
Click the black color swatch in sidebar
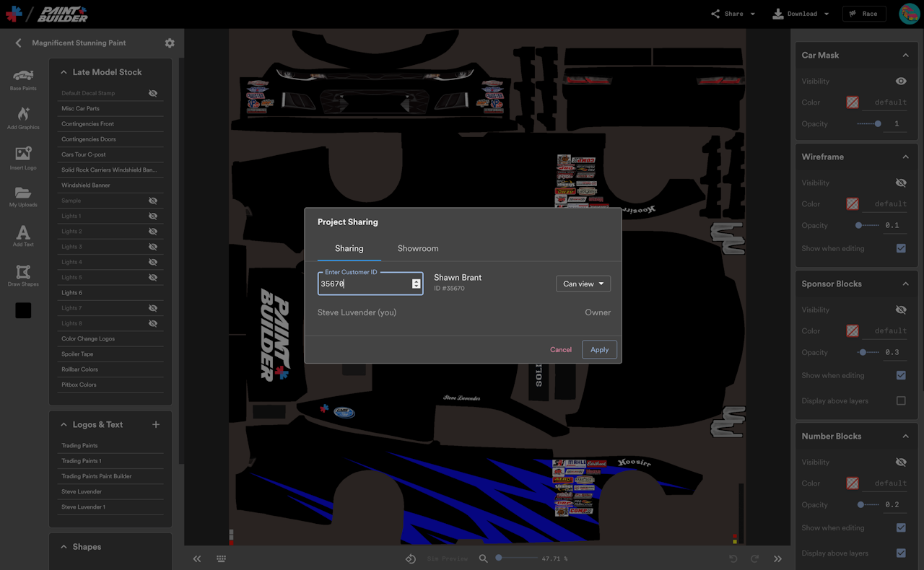pyautogui.click(x=23, y=310)
